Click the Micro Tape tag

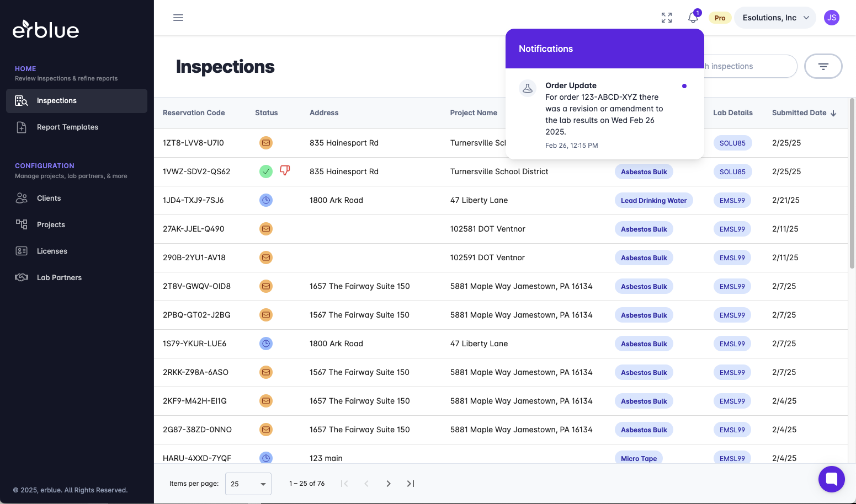point(639,458)
